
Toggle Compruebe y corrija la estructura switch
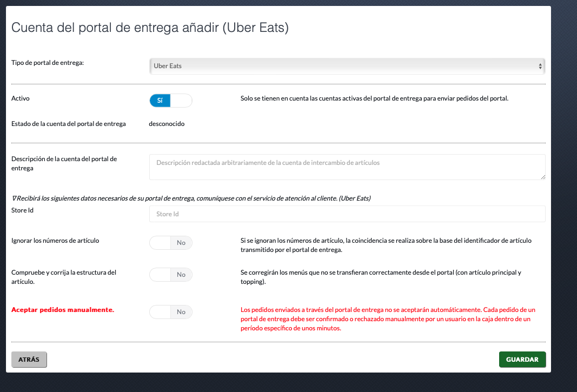pos(171,275)
